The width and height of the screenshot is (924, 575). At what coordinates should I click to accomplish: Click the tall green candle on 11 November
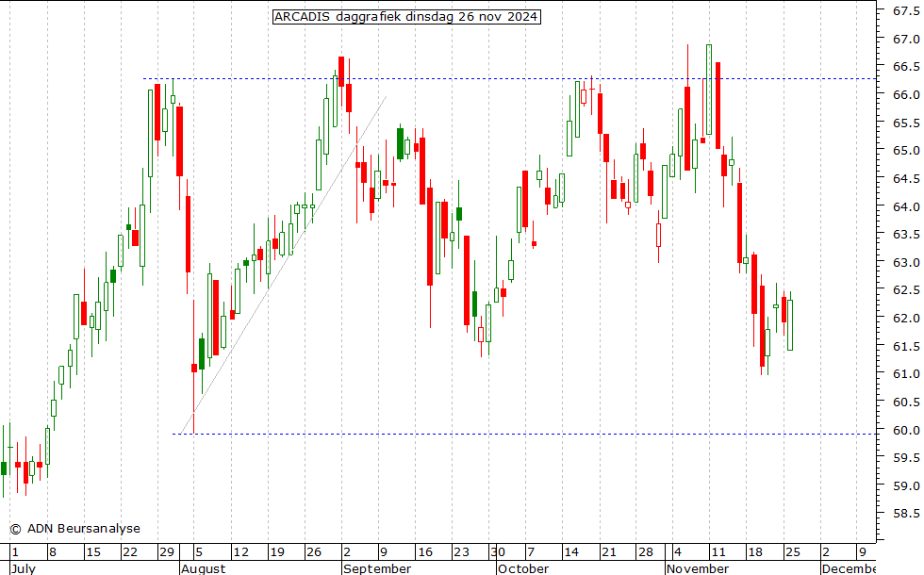click(709, 90)
